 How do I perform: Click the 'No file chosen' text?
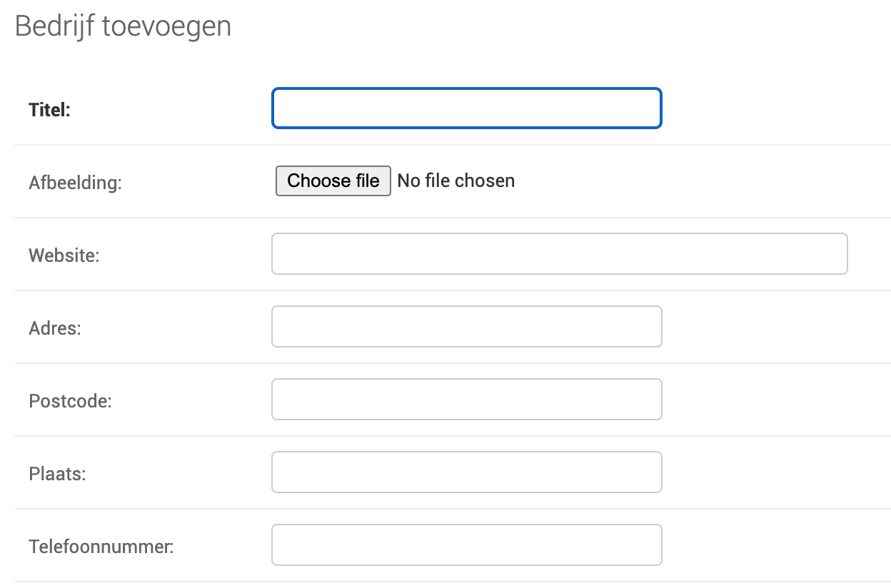[455, 181]
